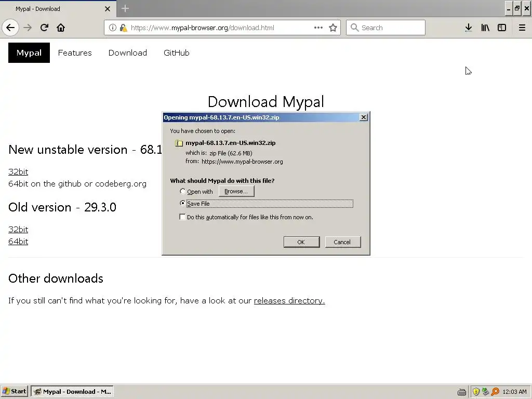Click the Download Mypal heading
Viewport: 532px width, 399px height.
pyautogui.click(x=266, y=102)
